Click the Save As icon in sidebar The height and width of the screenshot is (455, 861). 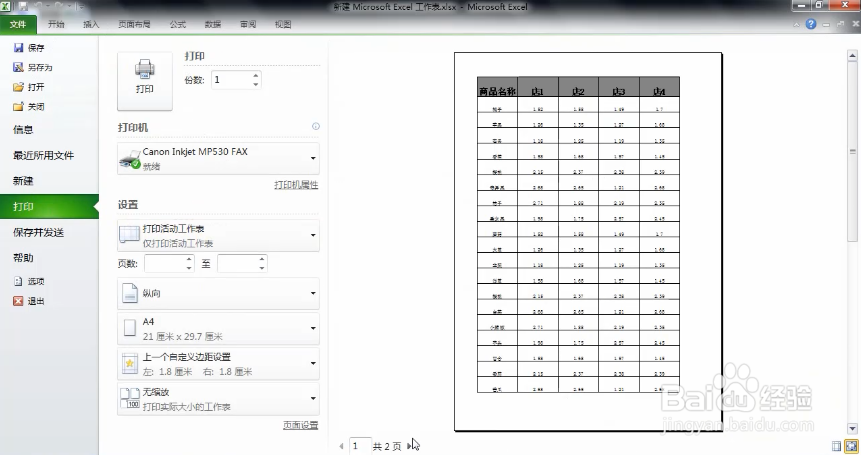(19, 68)
